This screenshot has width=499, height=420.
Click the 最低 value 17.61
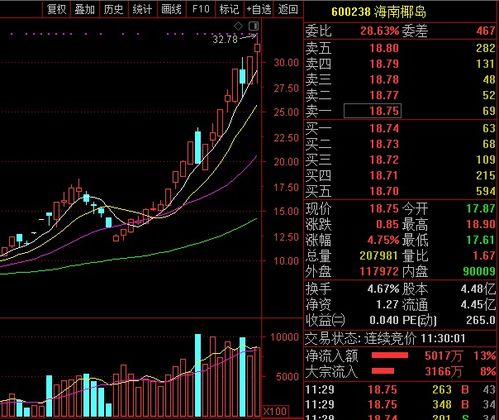click(480, 240)
